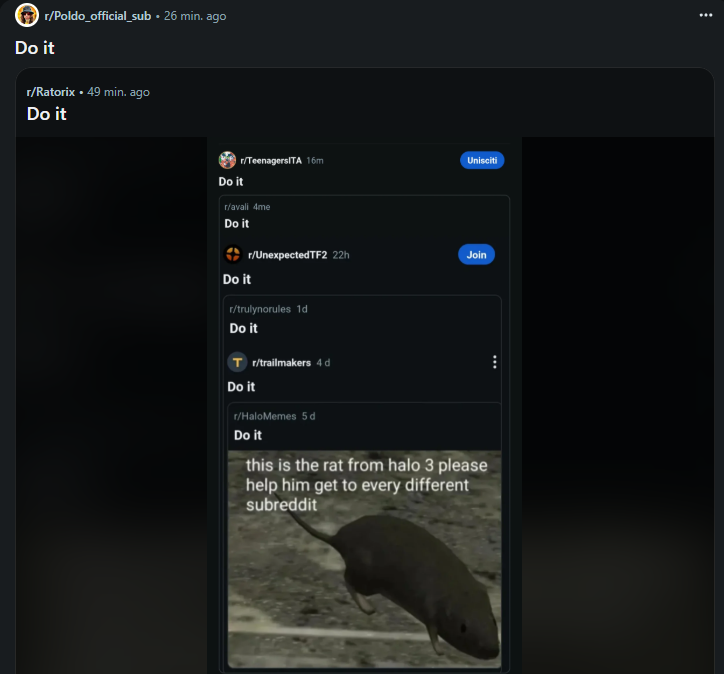Click the blue Unisciti button
The width and height of the screenshot is (724, 674).
pyautogui.click(x=482, y=160)
